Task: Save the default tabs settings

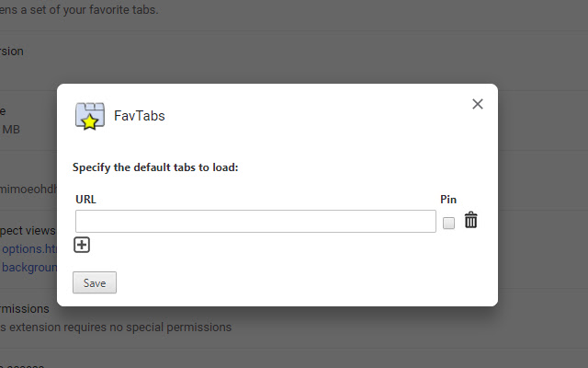Action: [x=95, y=283]
